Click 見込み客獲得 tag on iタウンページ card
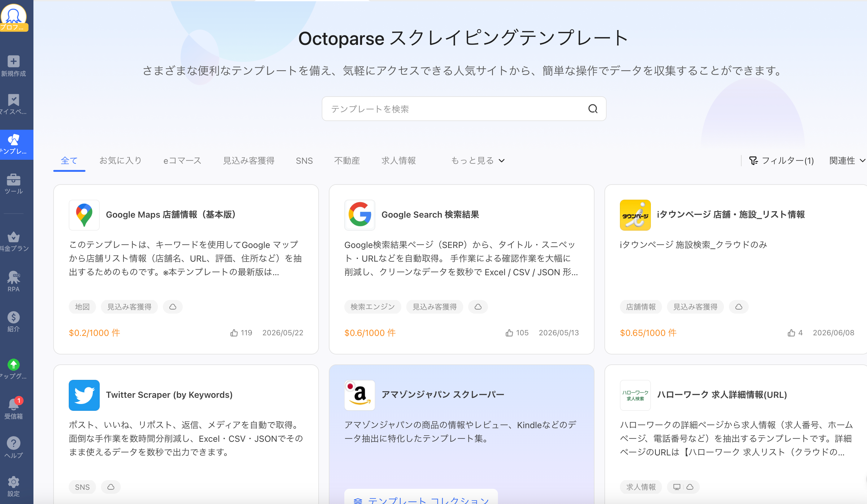Screen dimensions: 867x504 coord(695,307)
